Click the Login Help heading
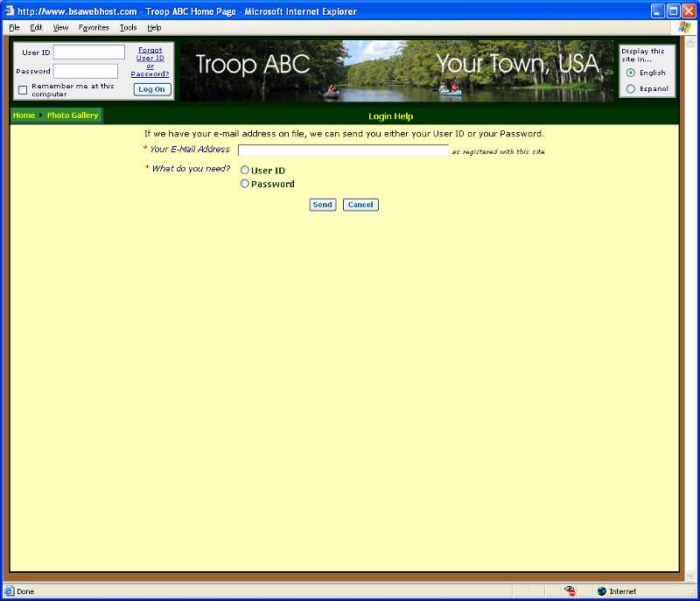 click(x=390, y=116)
